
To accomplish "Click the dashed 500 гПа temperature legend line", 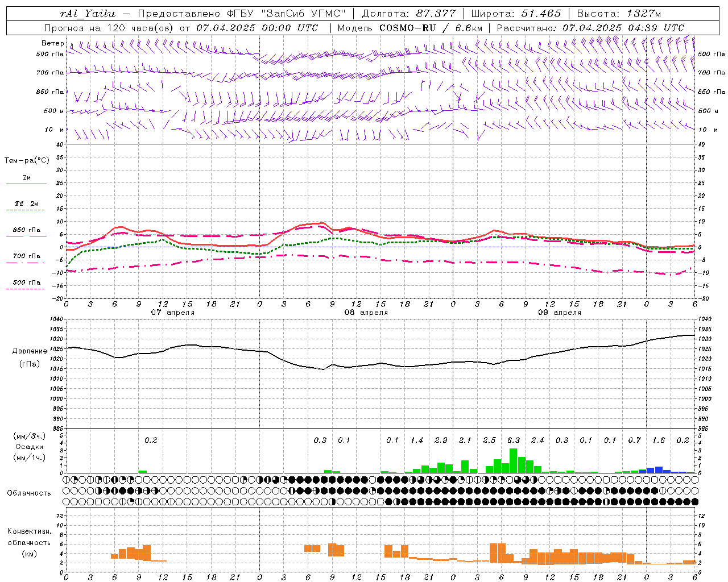I will coord(26,289).
